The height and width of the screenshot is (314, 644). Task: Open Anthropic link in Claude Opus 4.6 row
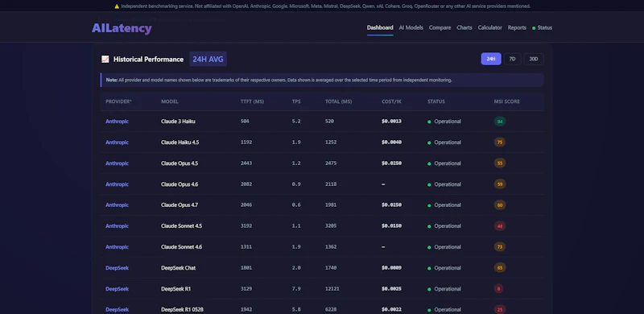(x=117, y=184)
